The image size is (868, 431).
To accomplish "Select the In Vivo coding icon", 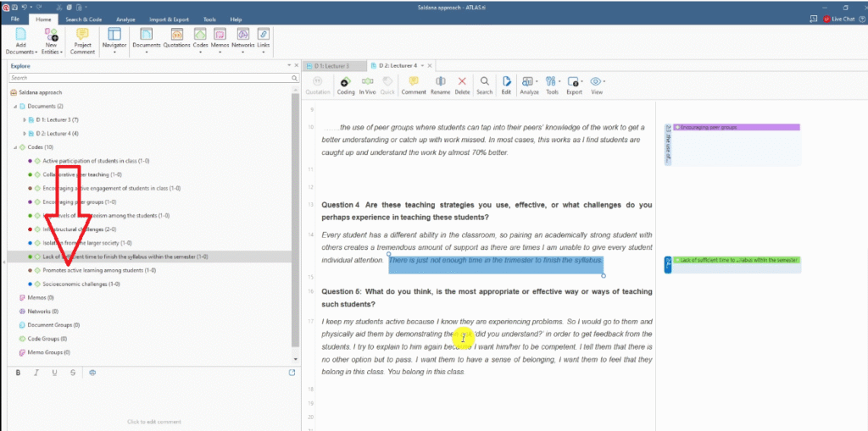I will click(x=367, y=82).
